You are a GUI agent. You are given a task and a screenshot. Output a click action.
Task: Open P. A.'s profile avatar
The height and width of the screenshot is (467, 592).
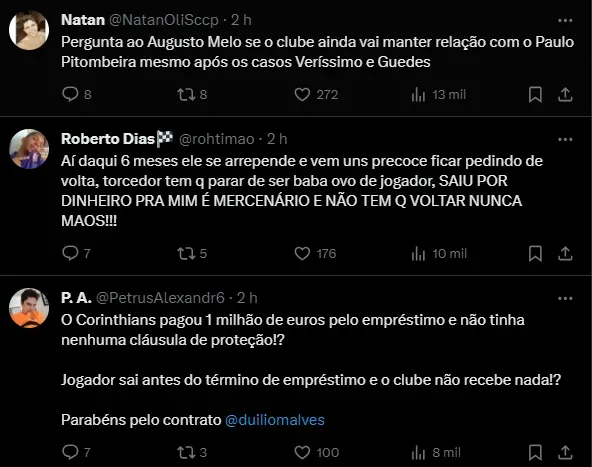point(29,308)
